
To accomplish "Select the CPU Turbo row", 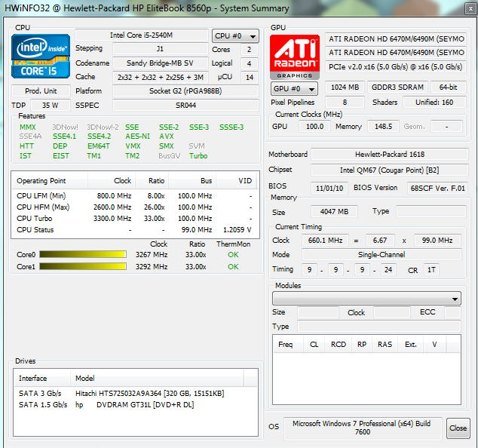I will 135,219.
